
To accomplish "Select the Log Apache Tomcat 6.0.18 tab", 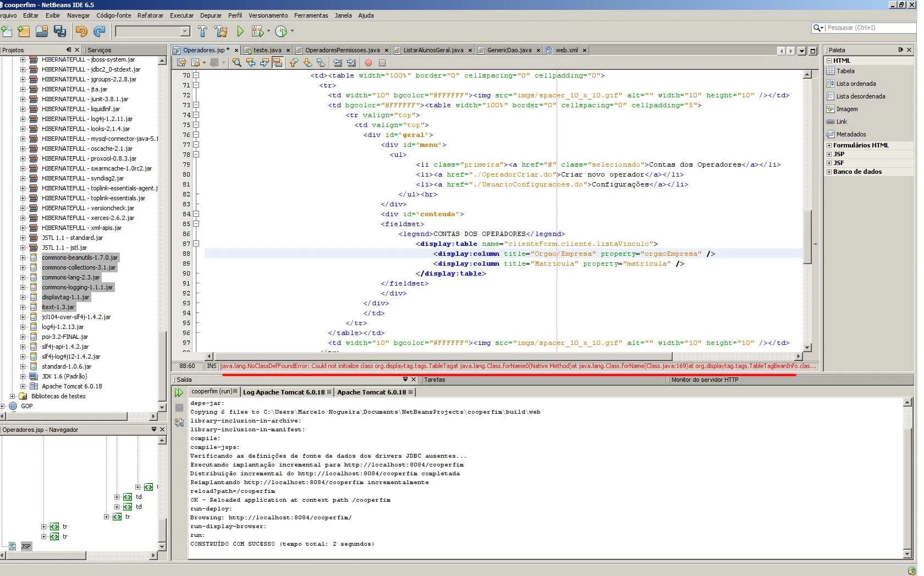I will [283, 392].
